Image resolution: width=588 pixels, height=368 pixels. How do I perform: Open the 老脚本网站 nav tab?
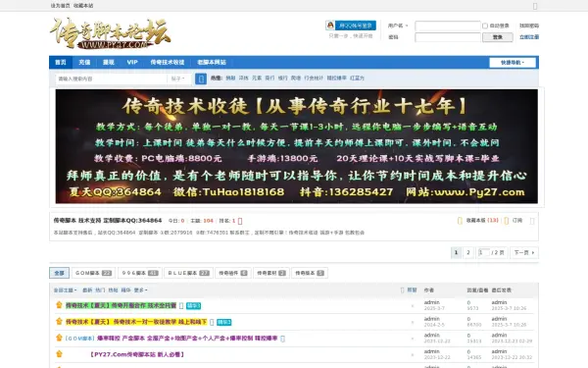click(212, 63)
